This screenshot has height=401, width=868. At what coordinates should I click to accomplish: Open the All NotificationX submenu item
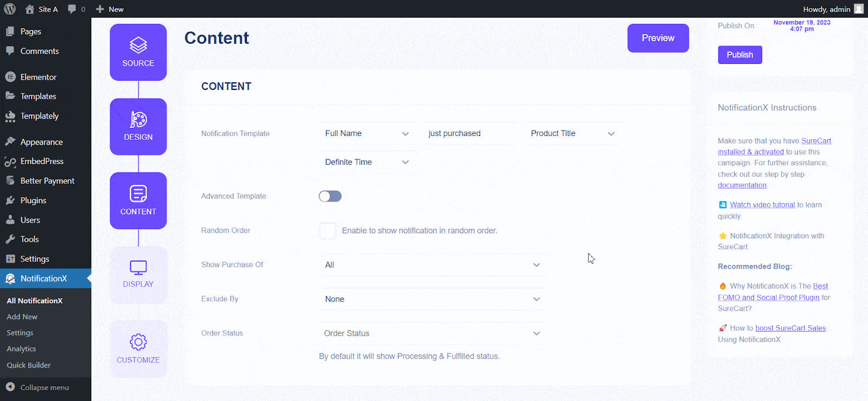[x=35, y=300]
